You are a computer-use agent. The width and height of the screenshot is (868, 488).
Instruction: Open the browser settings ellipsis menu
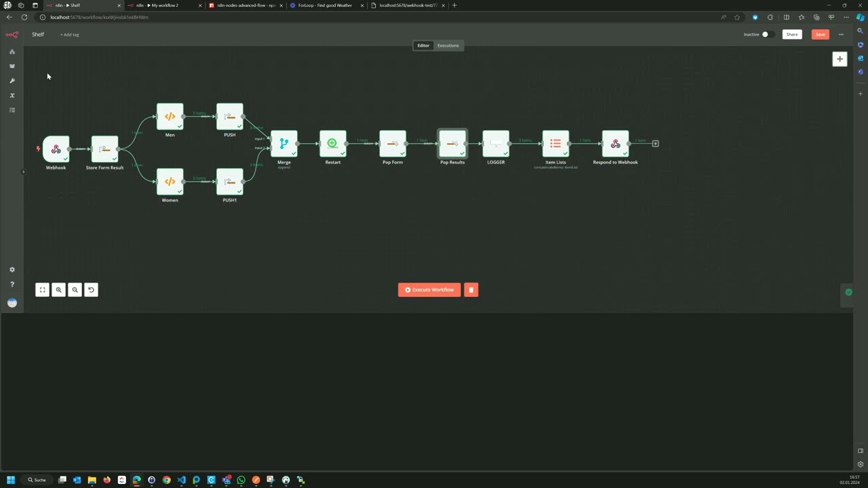coord(846,17)
